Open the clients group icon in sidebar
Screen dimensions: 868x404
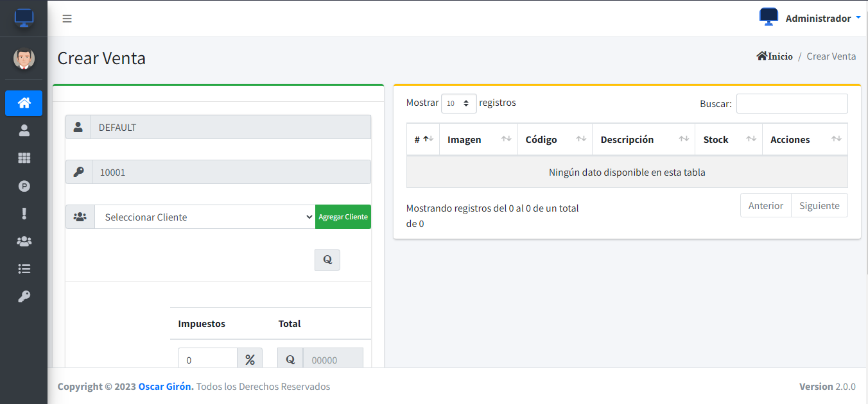click(x=24, y=242)
